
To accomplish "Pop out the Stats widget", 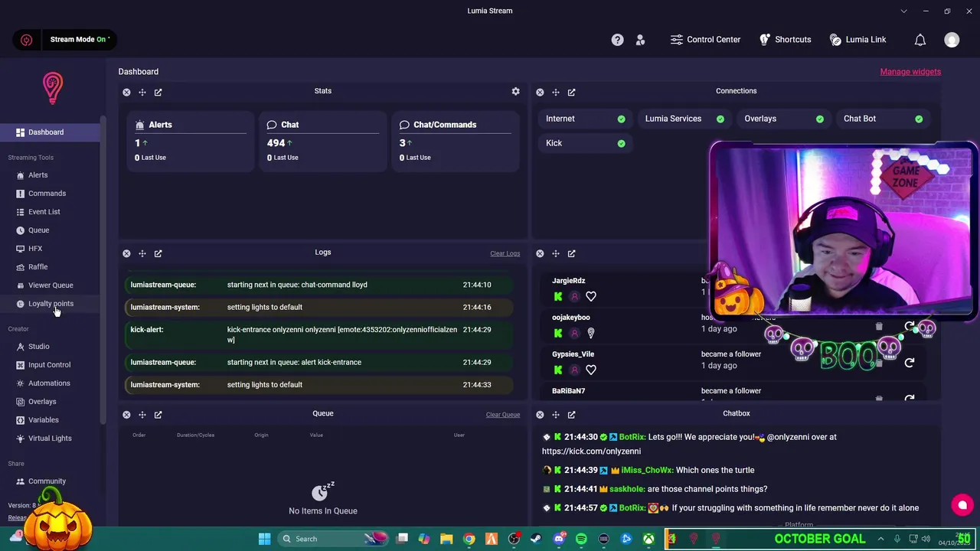I will [158, 93].
